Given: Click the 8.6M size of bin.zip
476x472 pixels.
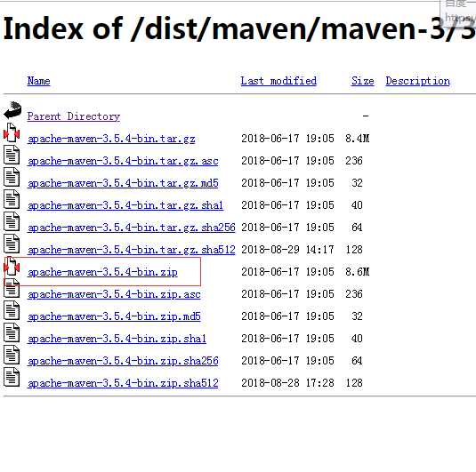Looking at the screenshot, I should point(358,272).
